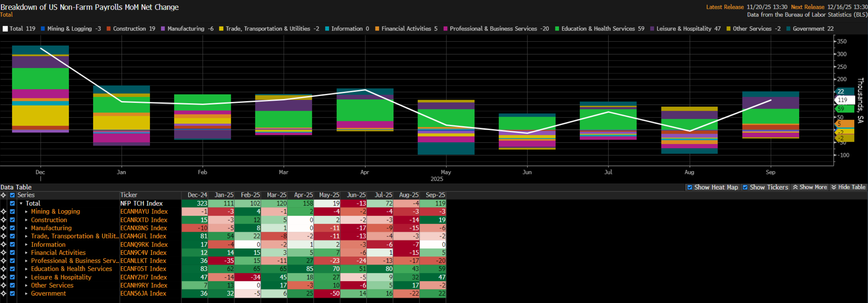Click the crosshair icon in the Series header row

3,195
